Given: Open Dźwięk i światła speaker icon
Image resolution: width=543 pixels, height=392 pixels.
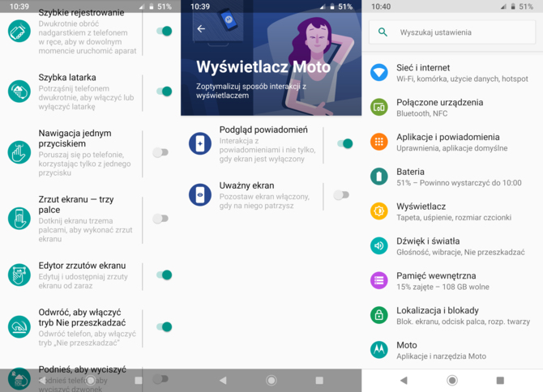Looking at the screenshot, I should point(379,245).
